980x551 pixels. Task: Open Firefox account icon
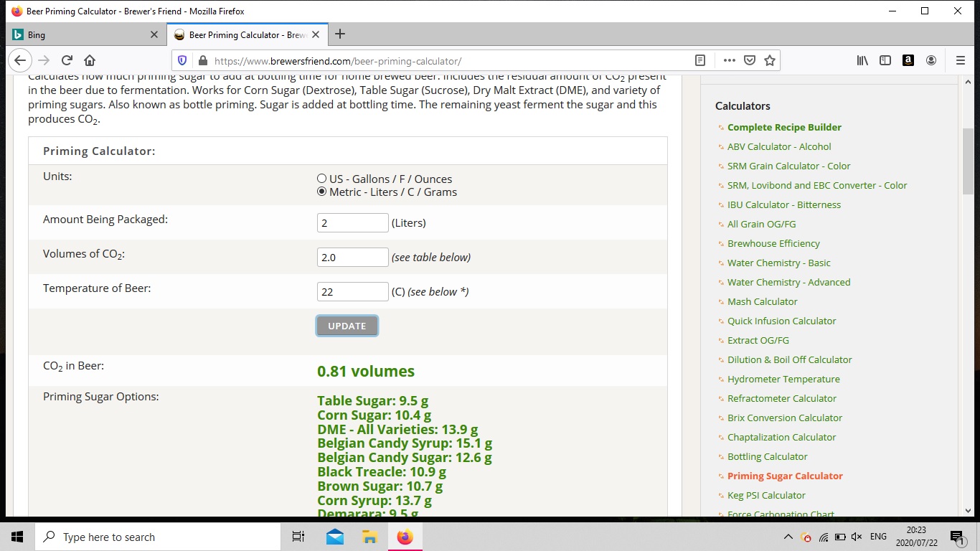(x=931, y=61)
